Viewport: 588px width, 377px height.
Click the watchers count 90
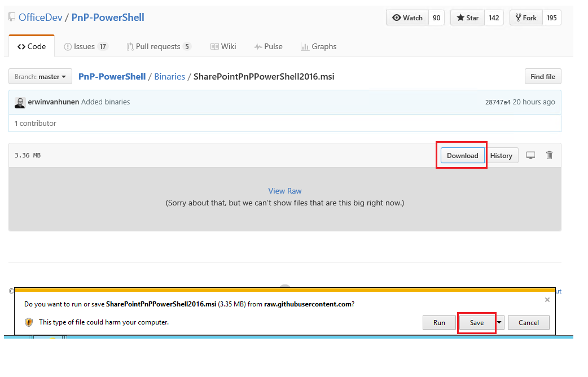437,17
